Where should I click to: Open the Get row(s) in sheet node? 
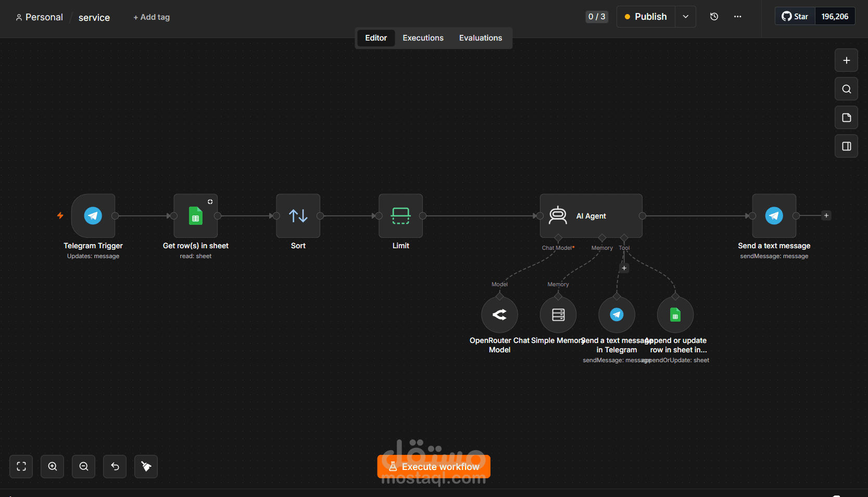pyautogui.click(x=196, y=215)
